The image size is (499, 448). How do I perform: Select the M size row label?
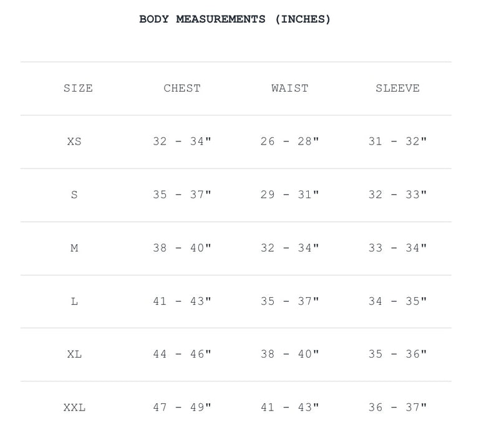pos(74,248)
